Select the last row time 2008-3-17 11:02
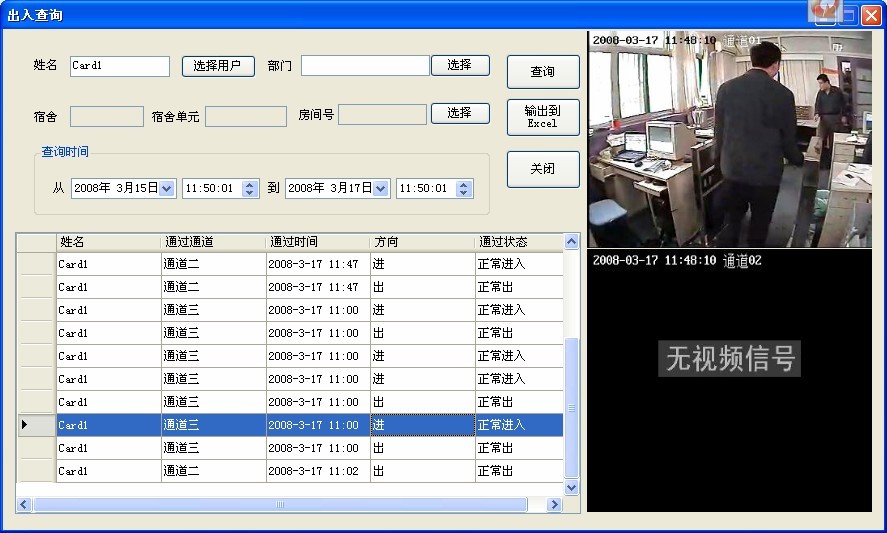Viewport: 887px width, 533px height. (x=318, y=471)
